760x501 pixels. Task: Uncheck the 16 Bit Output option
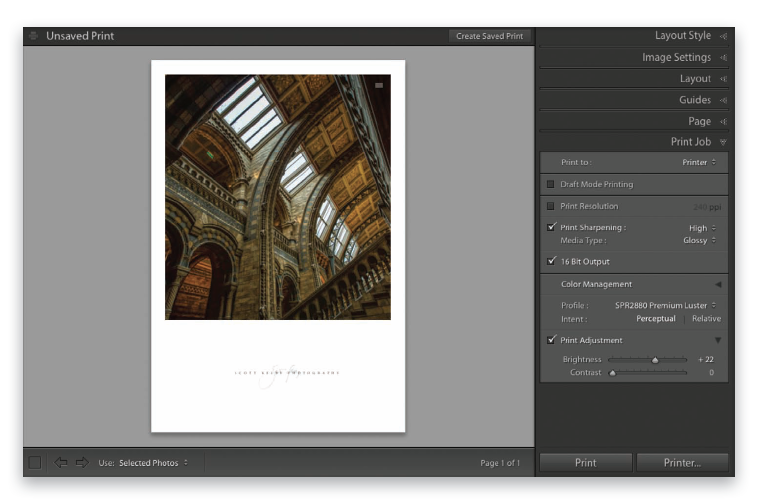551,261
